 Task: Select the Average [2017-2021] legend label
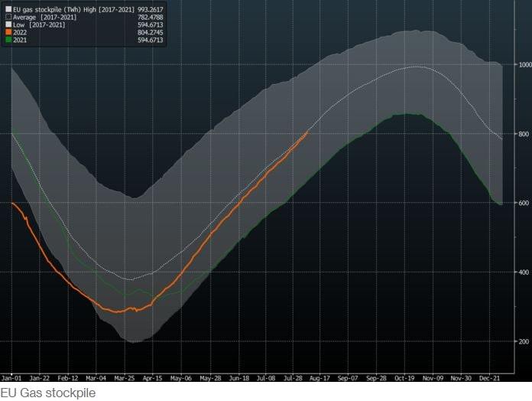pyautogui.click(x=51, y=17)
